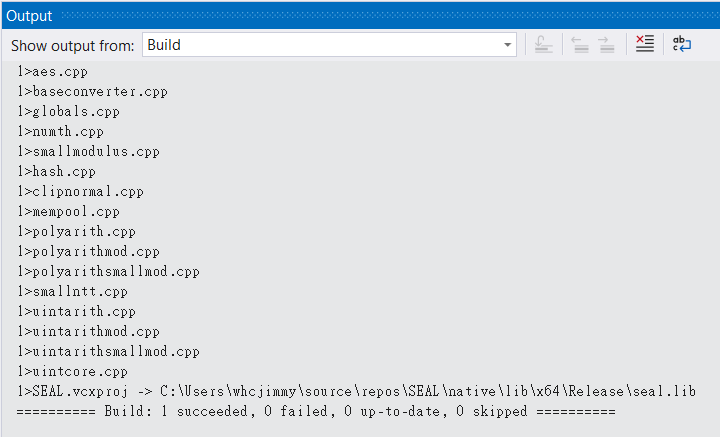Click the polyarithsmallmod.cpp output line
Screen dimensions: 720x437
pyautogui.click(x=108, y=272)
